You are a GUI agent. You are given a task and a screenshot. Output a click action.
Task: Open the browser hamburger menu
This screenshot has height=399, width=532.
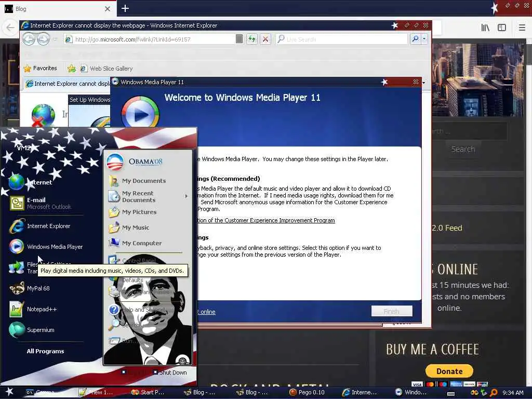click(x=522, y=28)
